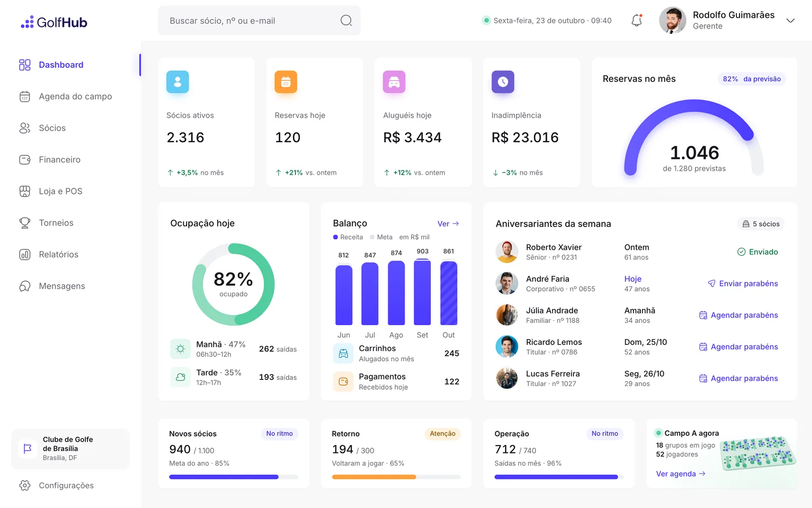Click the Clube de Golfe flag icon
Image resolution: width=812 pixels, height=508 pixels.
(27, 449)
